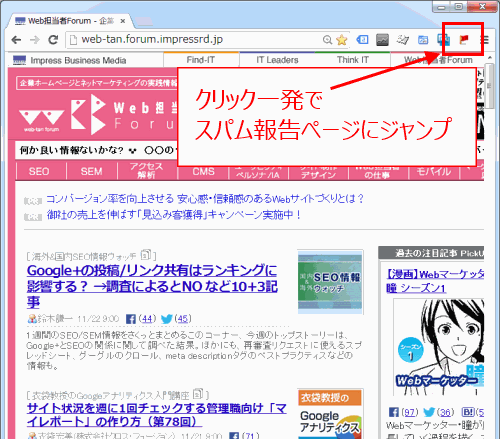
Task: Open the Google+の投稿/リンク共有 article headline
Action: [x=152, y=286]
